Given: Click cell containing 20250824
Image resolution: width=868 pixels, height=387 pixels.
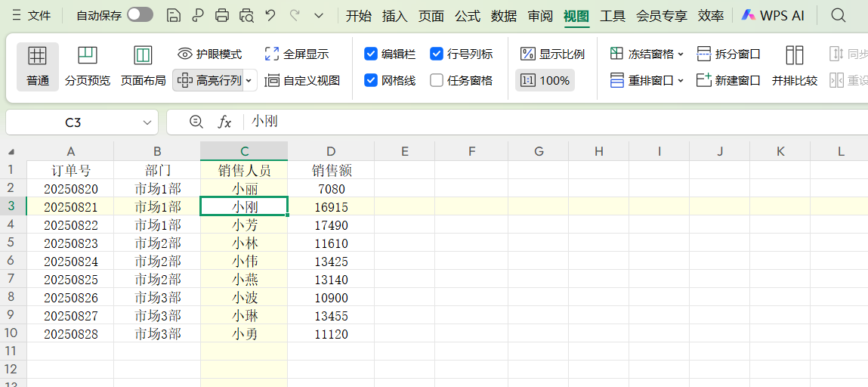Looking at the screenshot, I should 70,262.
